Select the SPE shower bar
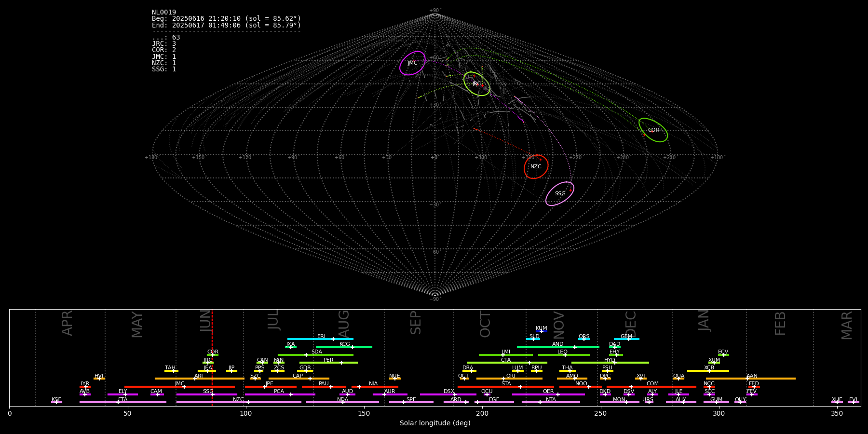 [411, 402]
